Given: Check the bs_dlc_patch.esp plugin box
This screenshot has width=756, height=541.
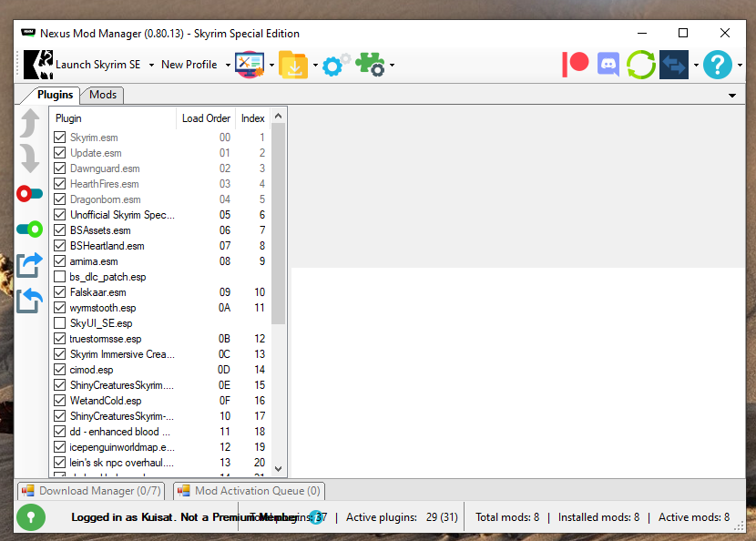Looking at the screenshot, I should [x=60, y=277].
